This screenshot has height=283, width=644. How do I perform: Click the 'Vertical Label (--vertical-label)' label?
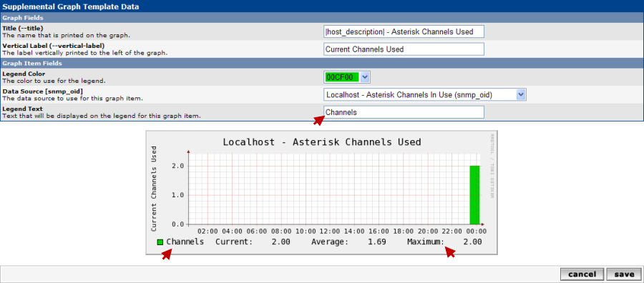click(54, 46)
